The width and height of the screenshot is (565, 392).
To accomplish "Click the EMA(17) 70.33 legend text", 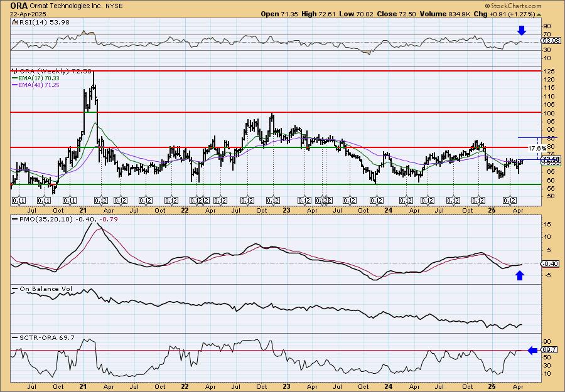I will (x=39, y=78).
